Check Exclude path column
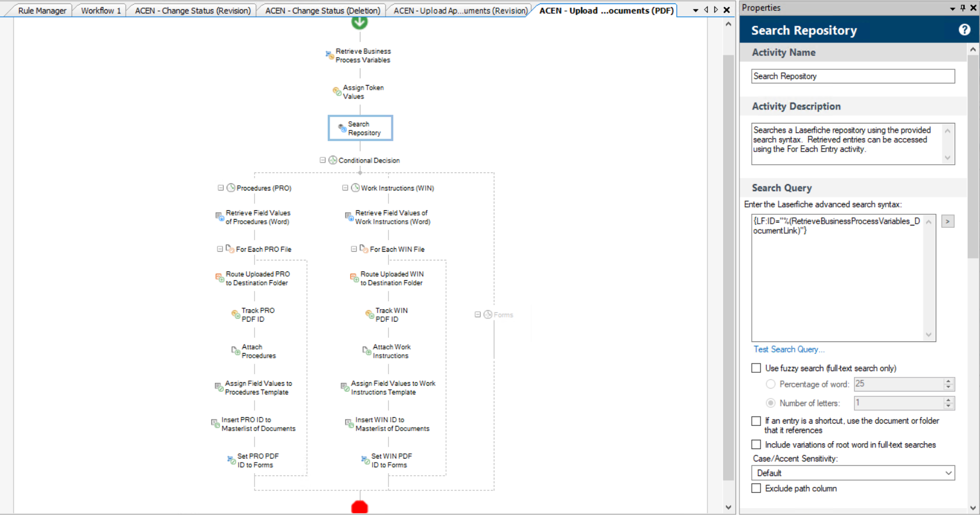 pos(756,488)
